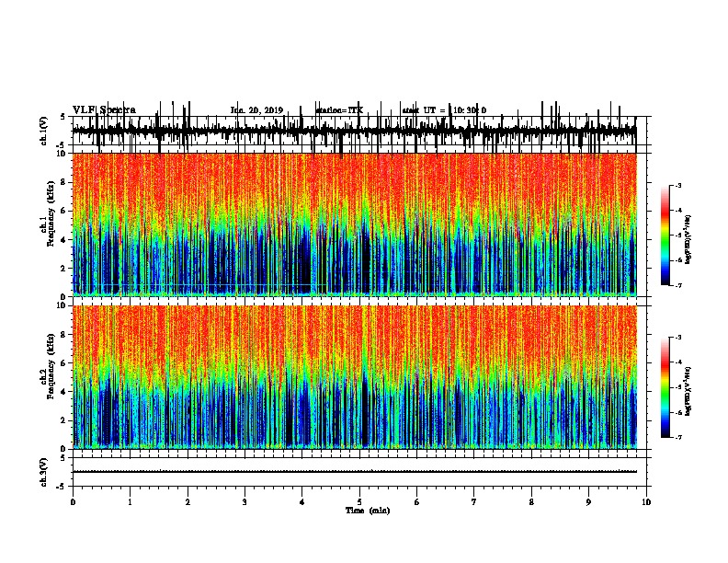Click the "ch.1(V)" waveform axis label
The height and width of the screenshot is (563, 728).
(43, 131)
